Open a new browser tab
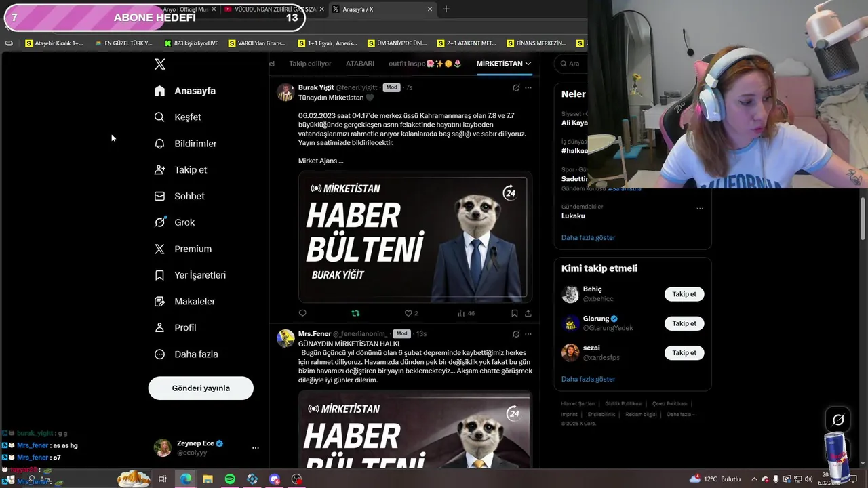The image size is (868, 488). tap(446, 9)
